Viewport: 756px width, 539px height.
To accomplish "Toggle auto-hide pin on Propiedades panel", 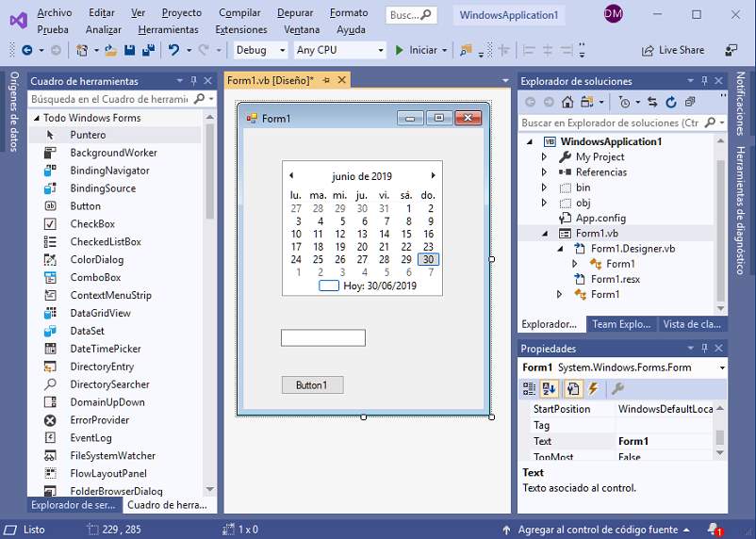I will click(704, 348).
